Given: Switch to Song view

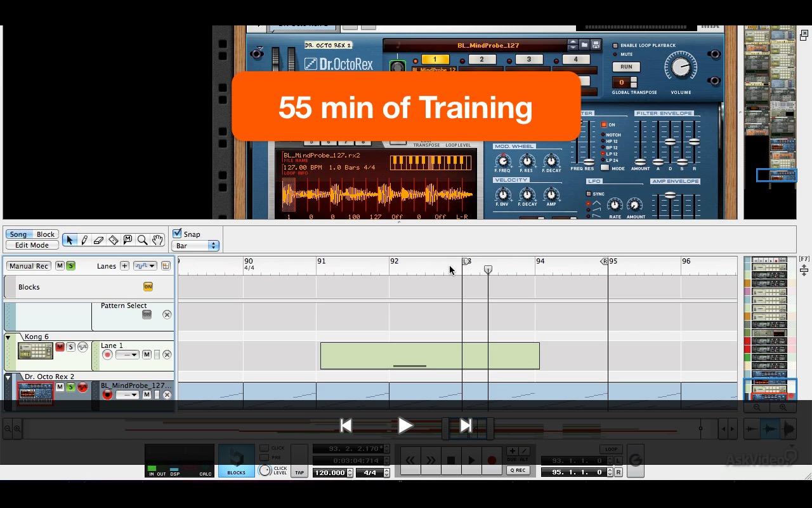Looking at the screenshot, I should click(18, 234).
